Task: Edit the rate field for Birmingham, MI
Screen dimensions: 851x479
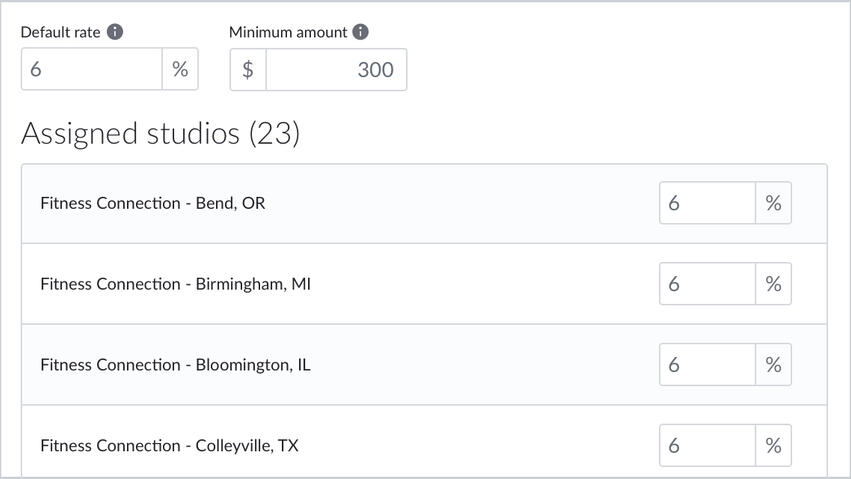Action: point(707,284)
